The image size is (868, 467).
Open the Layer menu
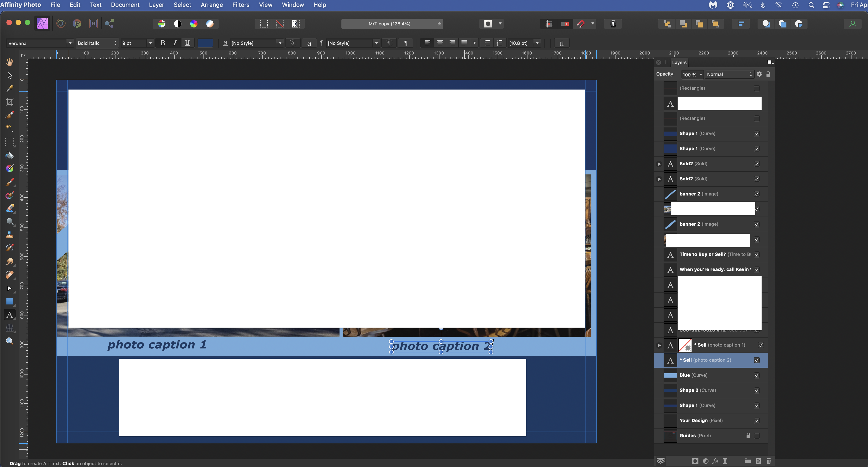[x=156, y=5]
